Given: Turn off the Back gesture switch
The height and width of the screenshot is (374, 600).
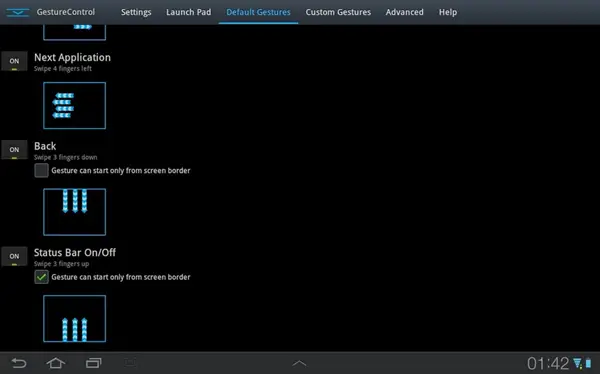Looking at the screenshot, I should tap(14, 150).
